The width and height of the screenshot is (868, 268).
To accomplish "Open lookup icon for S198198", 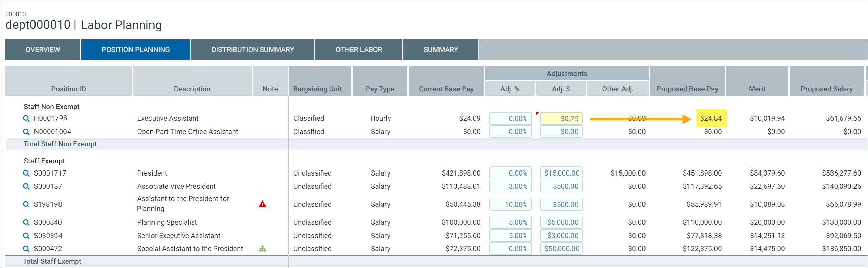I will click(26, 204).
